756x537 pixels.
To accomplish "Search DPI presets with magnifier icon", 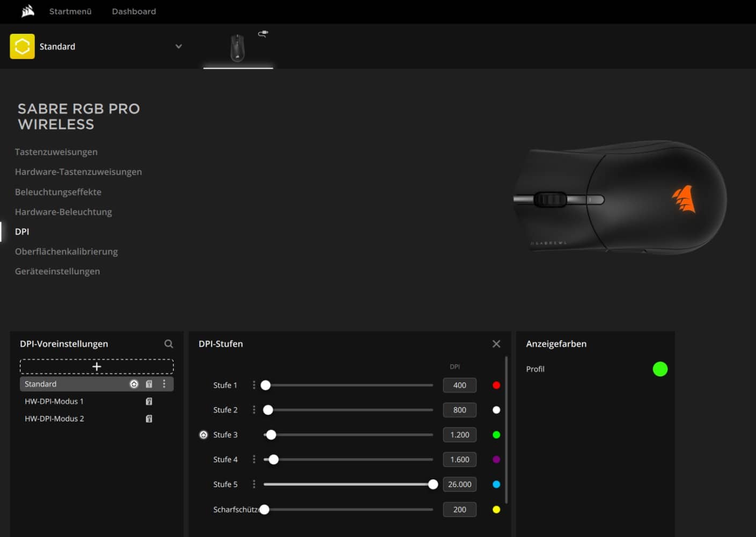I will [168, 344].
